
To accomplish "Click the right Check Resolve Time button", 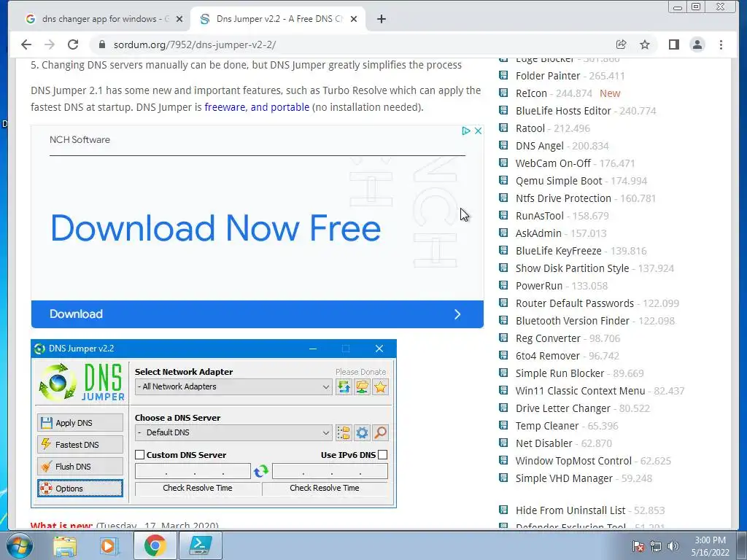I will click(325, 488).
